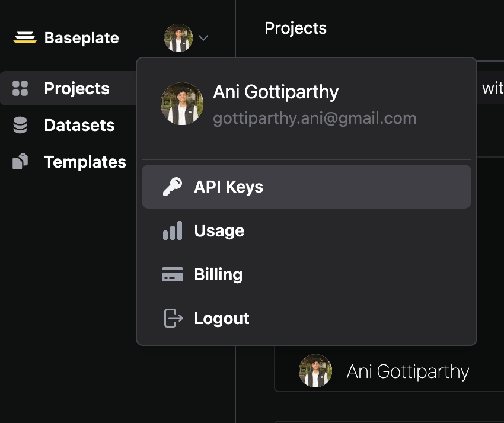Click the Baseplate brand name
The width and height of the screenshot is (504, 423).
[81, 39]
